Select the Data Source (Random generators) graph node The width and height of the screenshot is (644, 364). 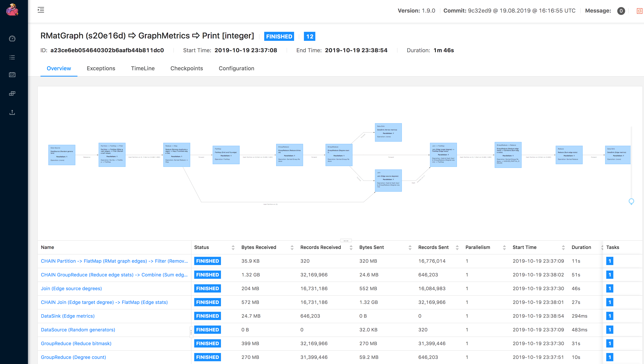click(x=62, y=155)
